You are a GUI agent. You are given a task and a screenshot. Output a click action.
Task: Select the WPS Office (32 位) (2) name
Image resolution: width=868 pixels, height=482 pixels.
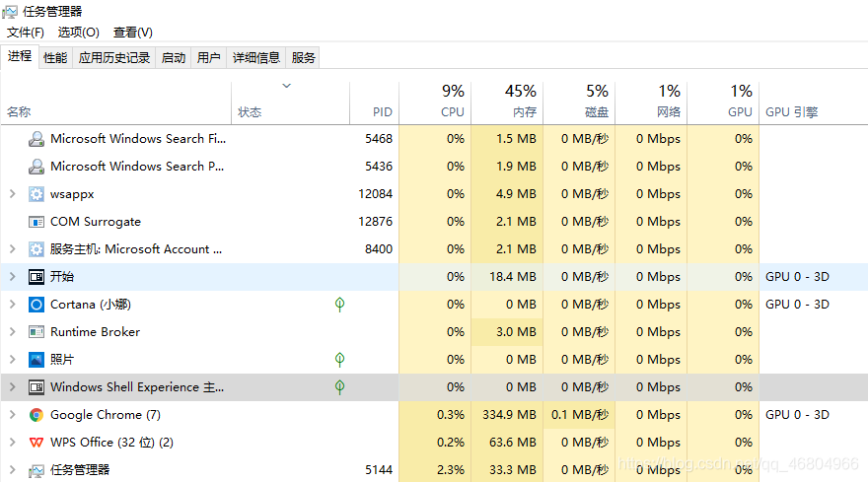(x=111, y=443)
